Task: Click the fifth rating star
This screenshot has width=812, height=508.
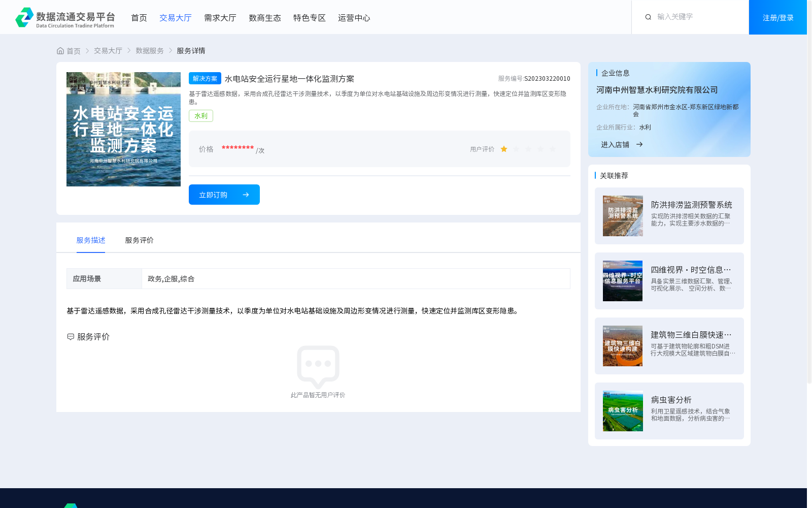Action: (553, 149)
